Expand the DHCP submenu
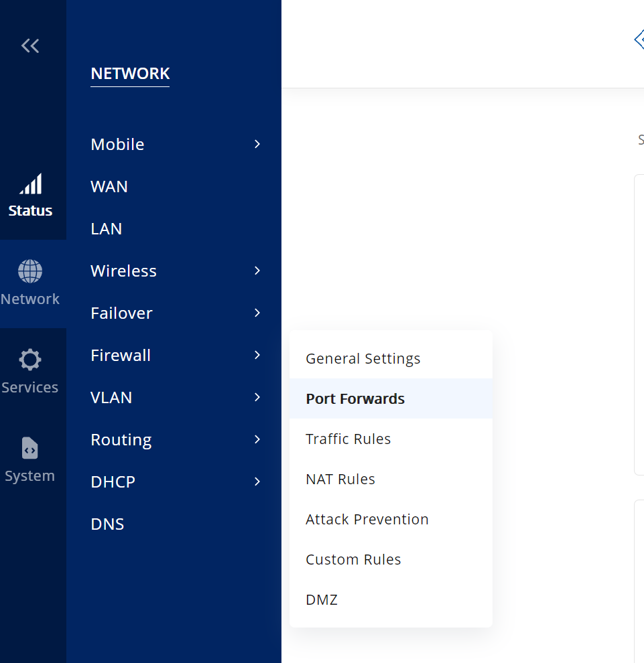 tap(257, 482)
